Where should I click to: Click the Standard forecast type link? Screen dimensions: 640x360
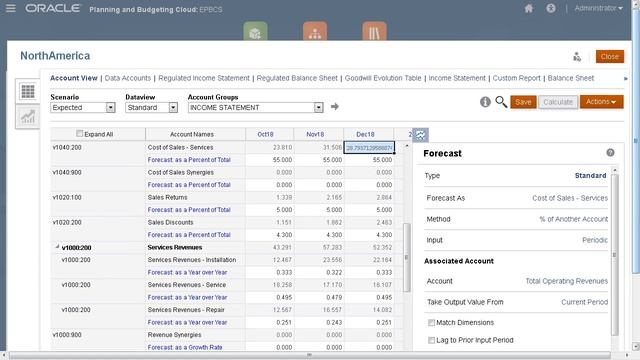(590, 176)
